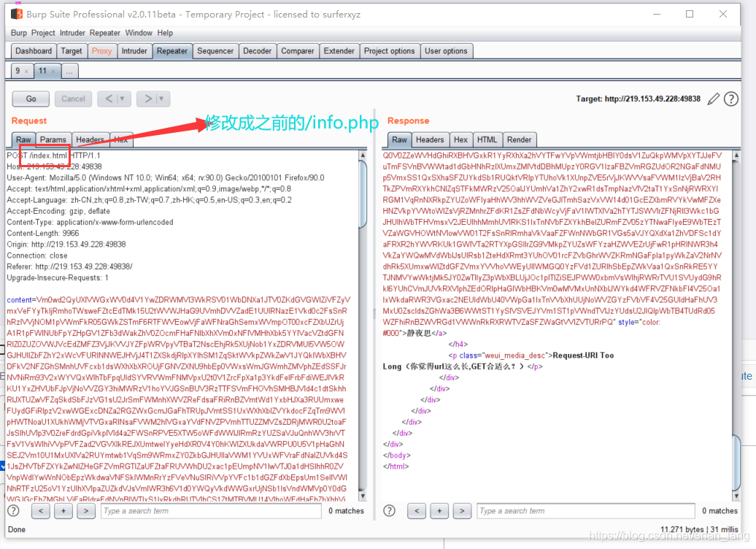Go forward in request history
This screenshot has width=756, height=549.
point(147,99)
